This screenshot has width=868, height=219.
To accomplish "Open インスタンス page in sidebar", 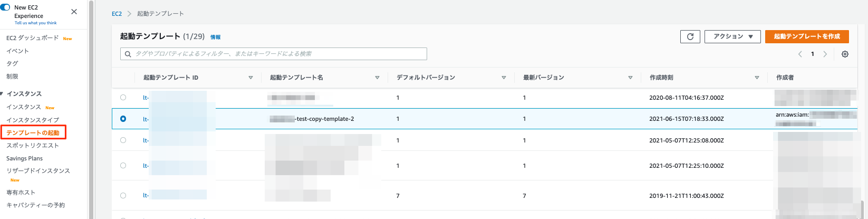I will coord(23,107).
